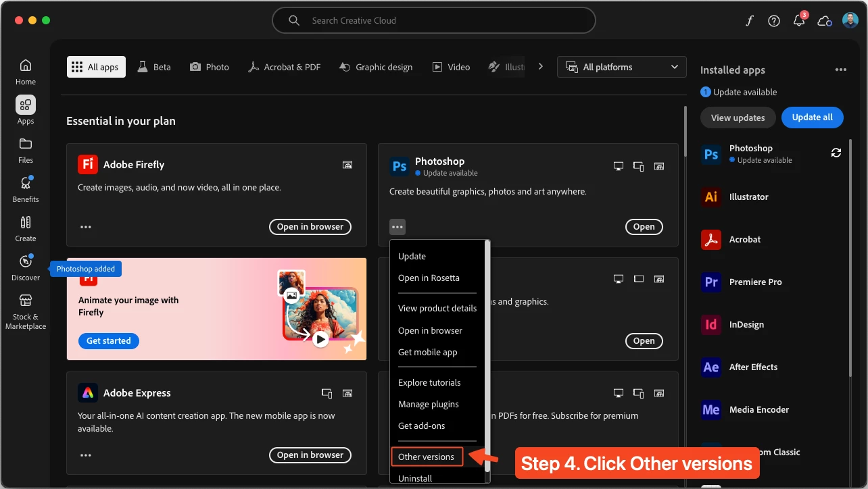The width and height of the screenshot is (868, 489).
Task: Click After Effects icon in Installed apps
Action: [711, 367]
